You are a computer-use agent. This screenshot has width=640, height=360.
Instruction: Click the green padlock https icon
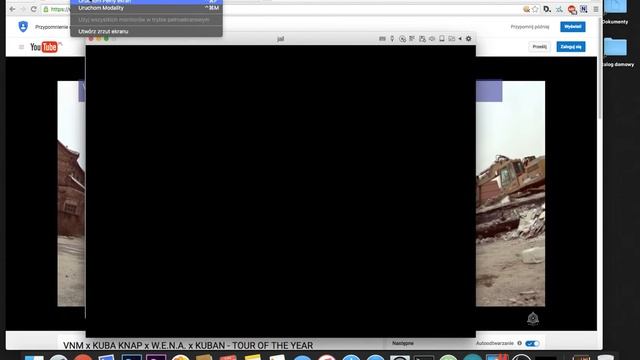[46, 9]
